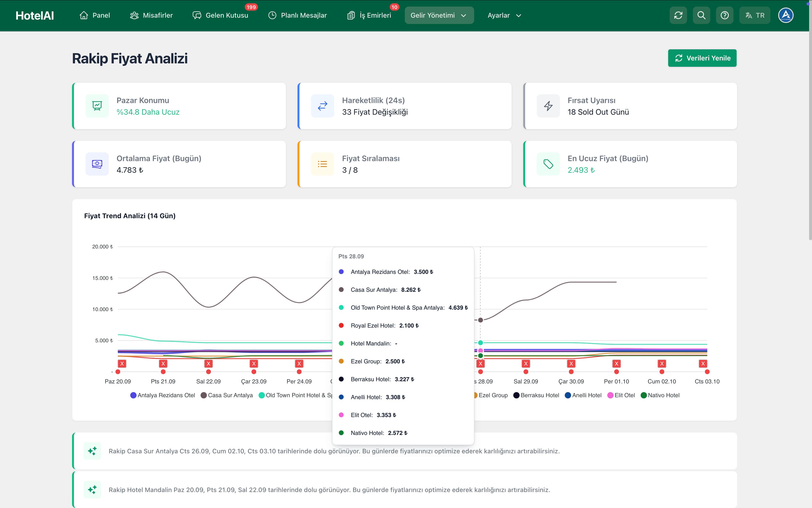Image resolution: width=812 pixels, height=508 pixels.
Task: Click sold-out X marker above Sal 29.09
Action: [526, 364]
